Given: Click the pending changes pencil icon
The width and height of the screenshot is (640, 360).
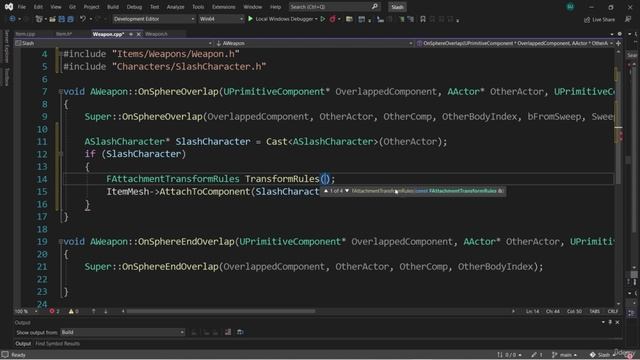Looking at the screenshot, I should 534,355.
